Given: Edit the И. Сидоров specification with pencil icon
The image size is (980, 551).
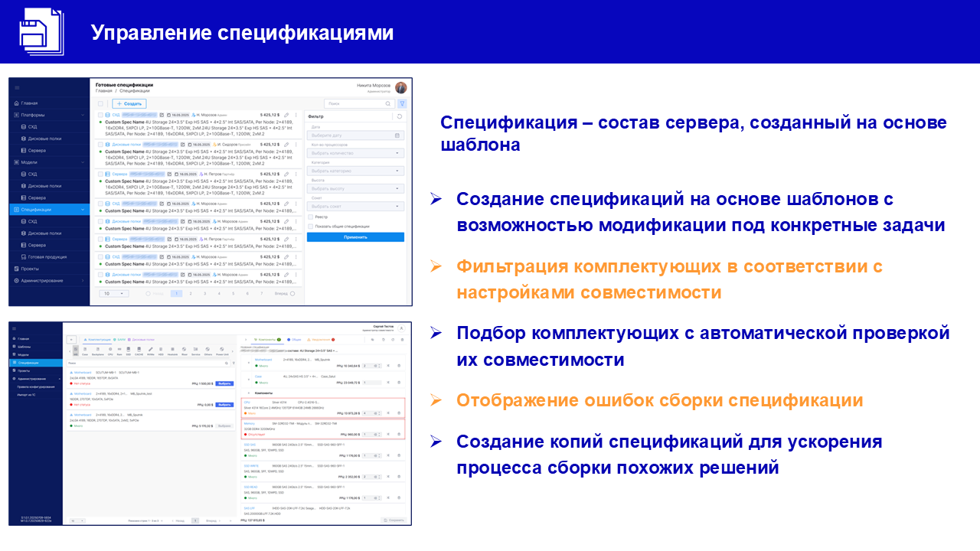Looking at the screenshot, I should [x=286, y=145].
